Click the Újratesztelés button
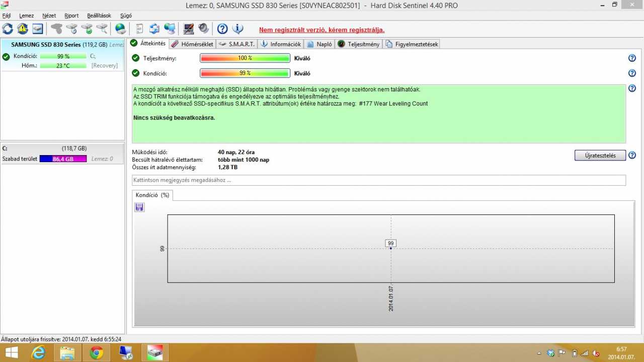 coord(600,156)
